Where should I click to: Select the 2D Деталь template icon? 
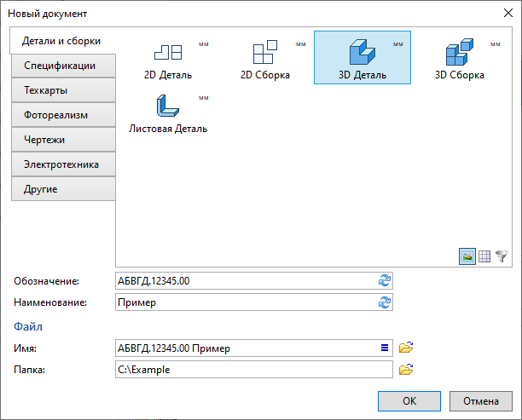tap(168, 53)
